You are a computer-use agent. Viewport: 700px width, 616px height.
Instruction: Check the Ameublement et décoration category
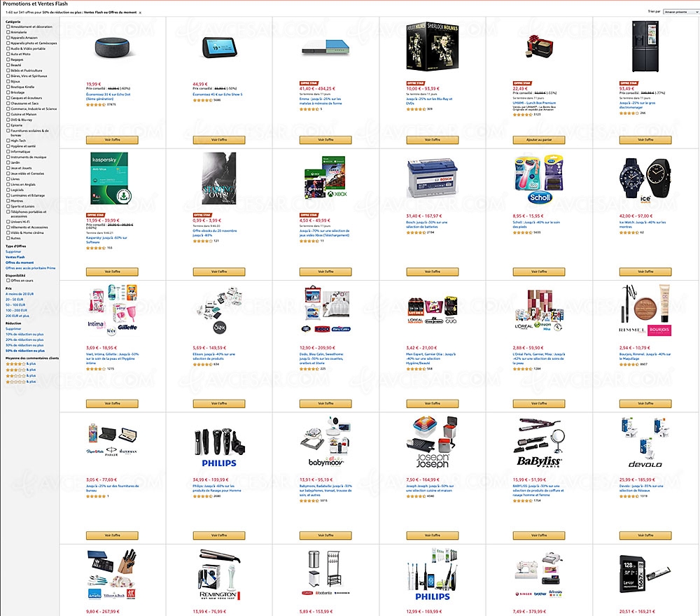(x=8, y=27)
